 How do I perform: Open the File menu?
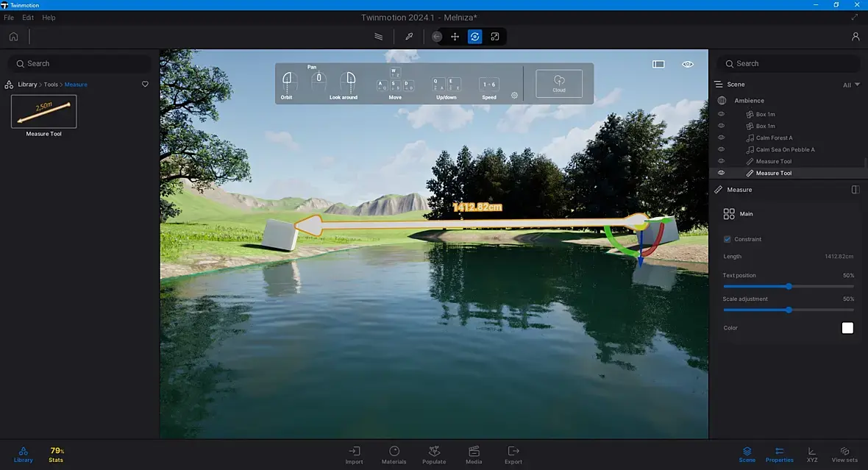coord(9,18)
